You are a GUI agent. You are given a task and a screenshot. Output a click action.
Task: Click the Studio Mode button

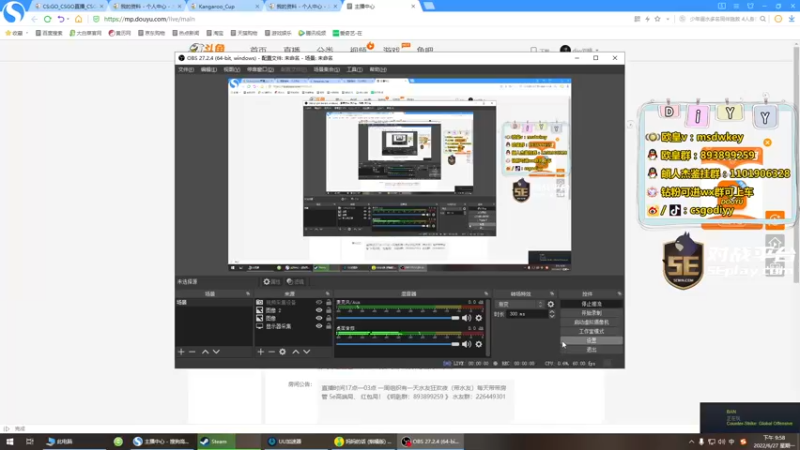(591, 332)
